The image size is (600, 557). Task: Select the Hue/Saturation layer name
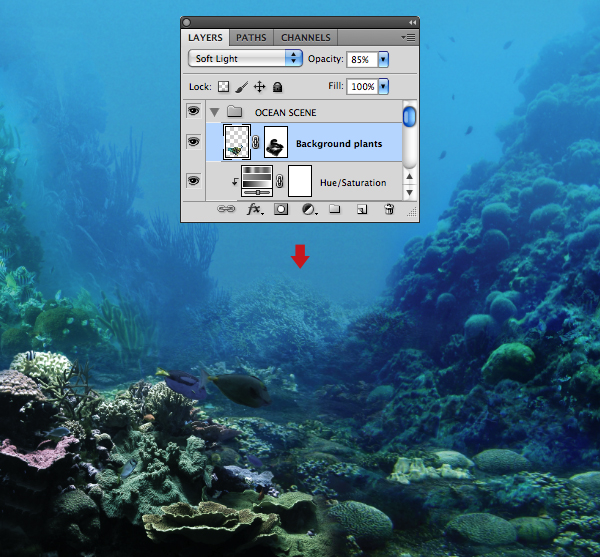(x=353, y=183)
